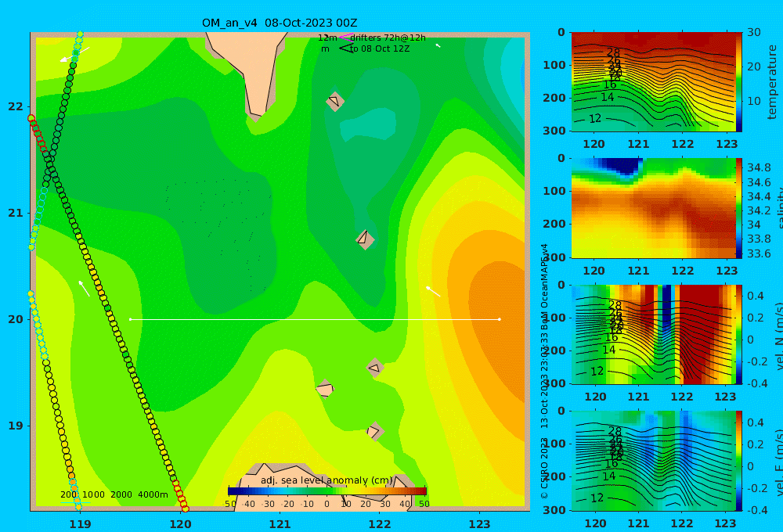
Task: Click contour label 14 in vel. E panel
Action: click(x=608, y=476)
